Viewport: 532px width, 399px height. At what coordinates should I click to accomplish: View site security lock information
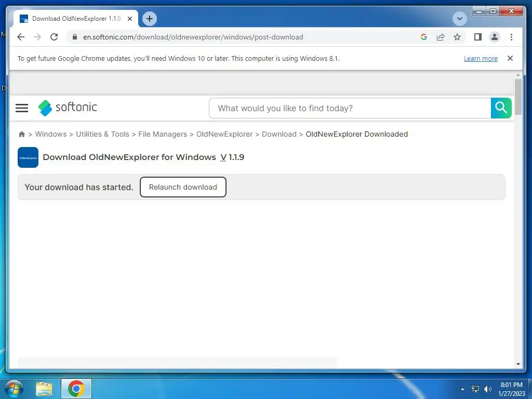(x=75, y=37)
